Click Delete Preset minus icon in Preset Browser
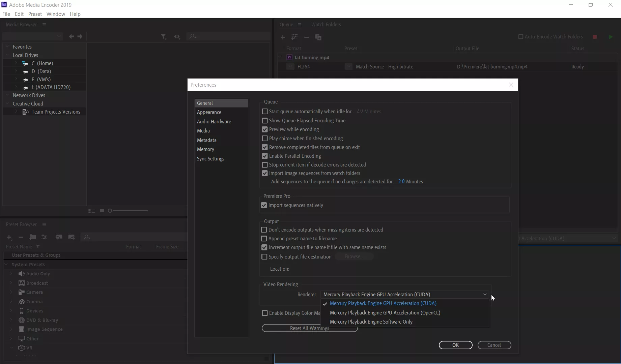621x364 pixels. click(21, 237)
